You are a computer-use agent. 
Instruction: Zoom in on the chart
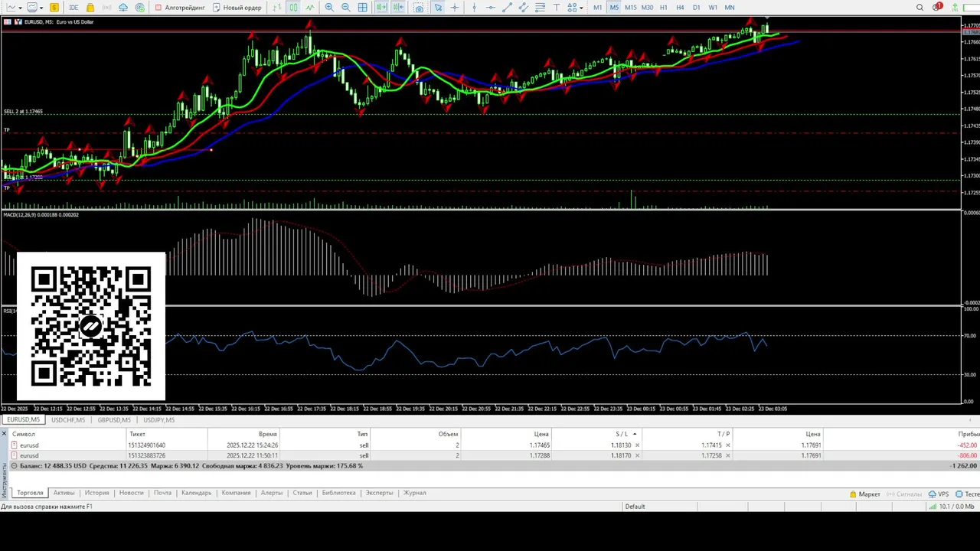pyautogui.click(x=329, y=8)
